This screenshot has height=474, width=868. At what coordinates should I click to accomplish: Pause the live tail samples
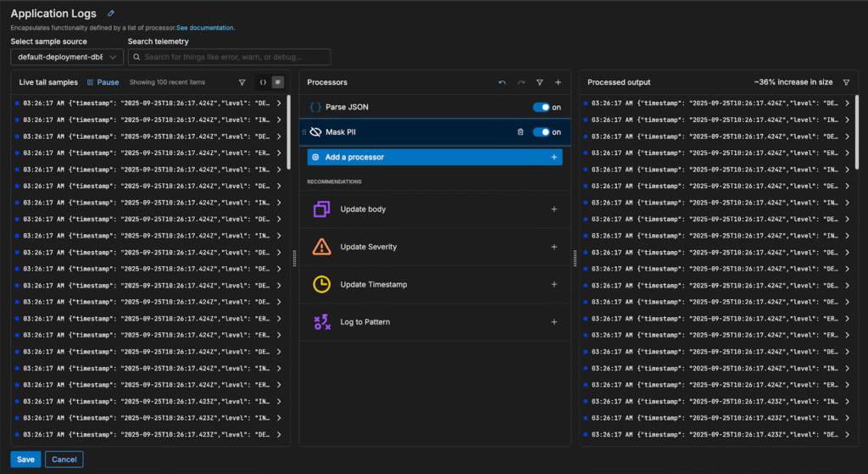tap(103, 82)
